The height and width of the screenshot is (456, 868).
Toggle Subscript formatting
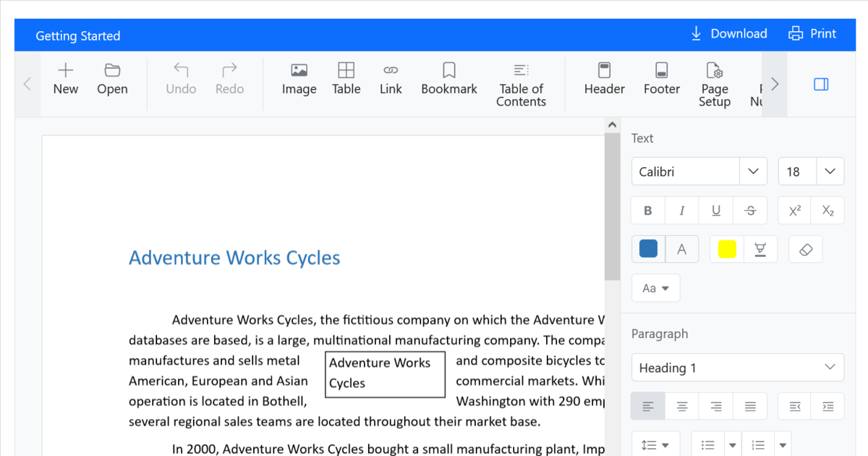click(828, 211)
